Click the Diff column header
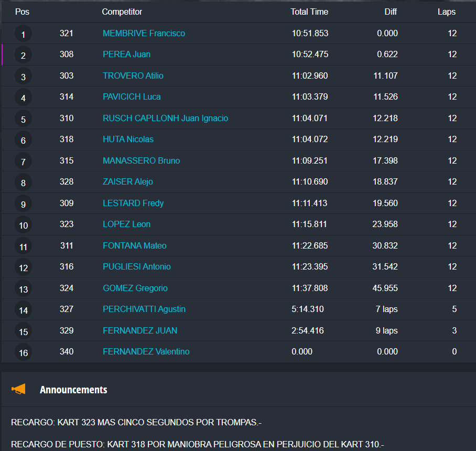 [391, 12]
